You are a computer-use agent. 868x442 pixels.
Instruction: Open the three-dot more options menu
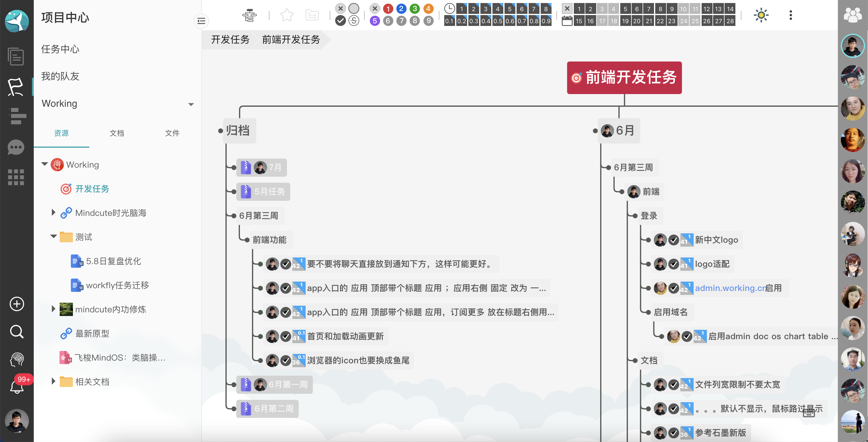click(791, 15)
